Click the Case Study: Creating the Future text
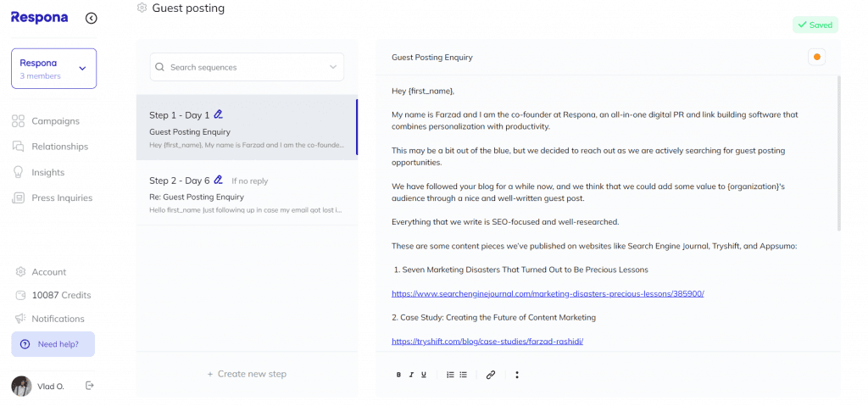Screen dimensions: 868x406 point(493,318)
